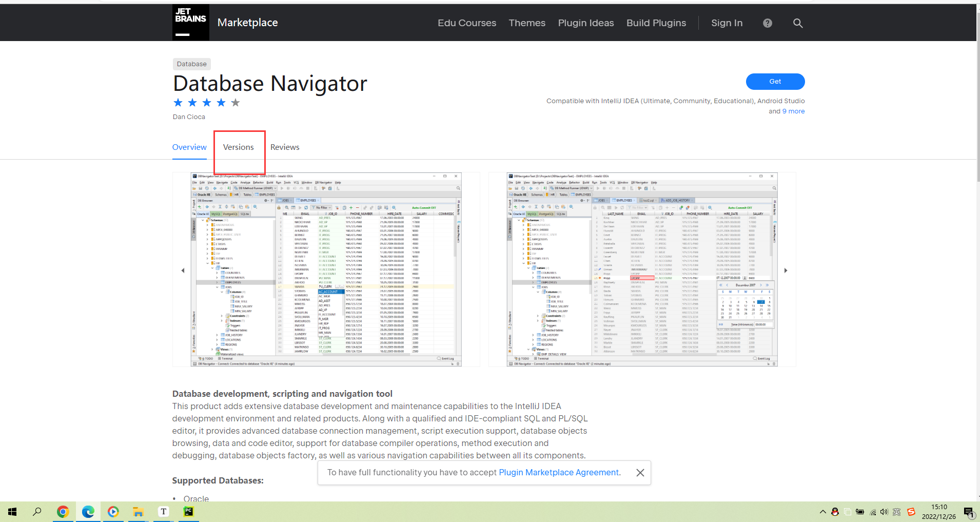Open Windows taskbar search

(37, 512)
